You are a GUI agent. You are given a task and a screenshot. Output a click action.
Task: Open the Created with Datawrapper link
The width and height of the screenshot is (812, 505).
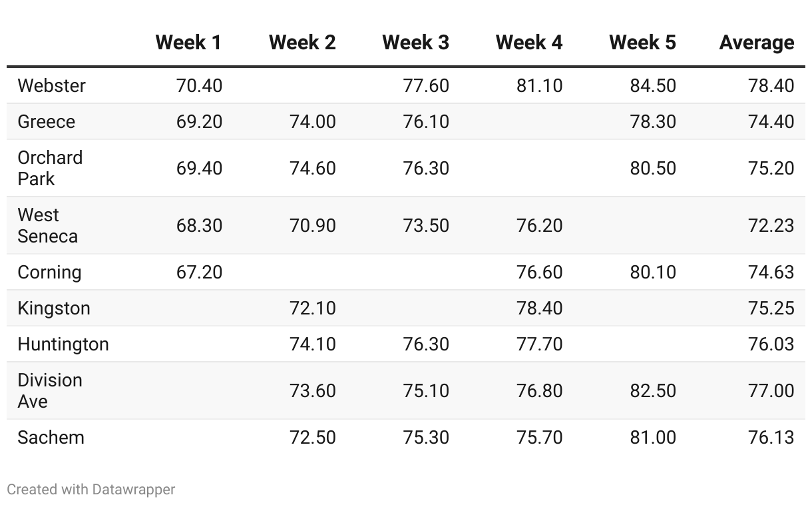(x=91, y=489)
